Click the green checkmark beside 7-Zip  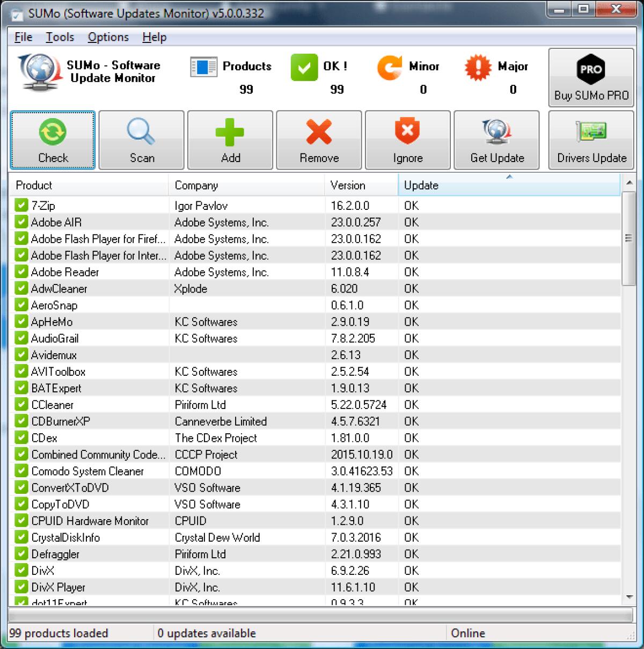click(x=20, y=205)
